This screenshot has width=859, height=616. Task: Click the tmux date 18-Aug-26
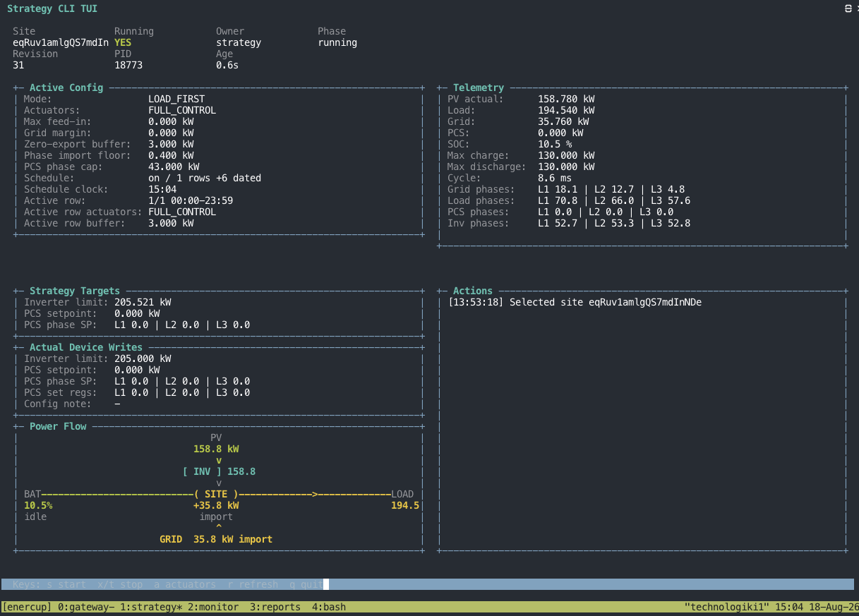(x=834, y=607)
